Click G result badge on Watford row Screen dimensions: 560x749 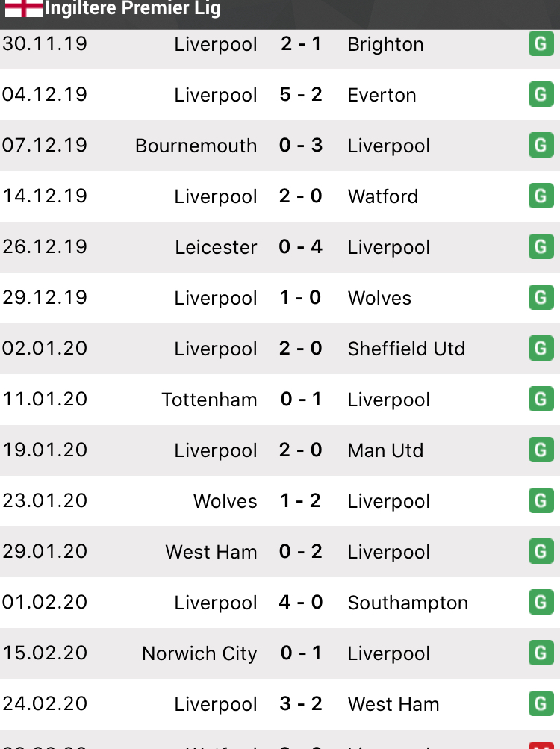tap(541, 196)
